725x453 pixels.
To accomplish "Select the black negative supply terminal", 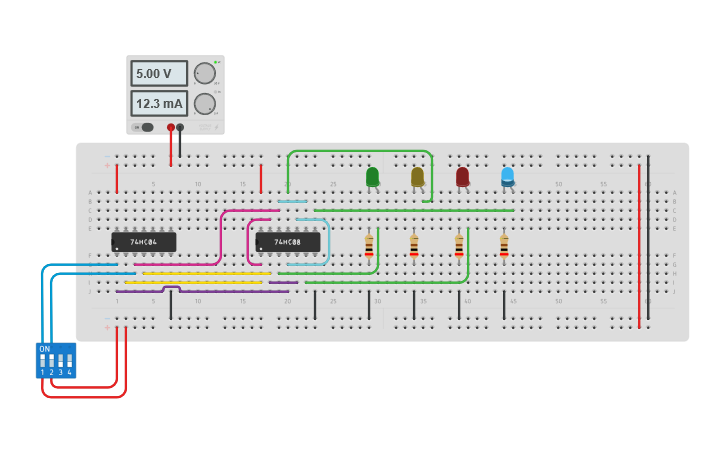I will coord(180,127).
